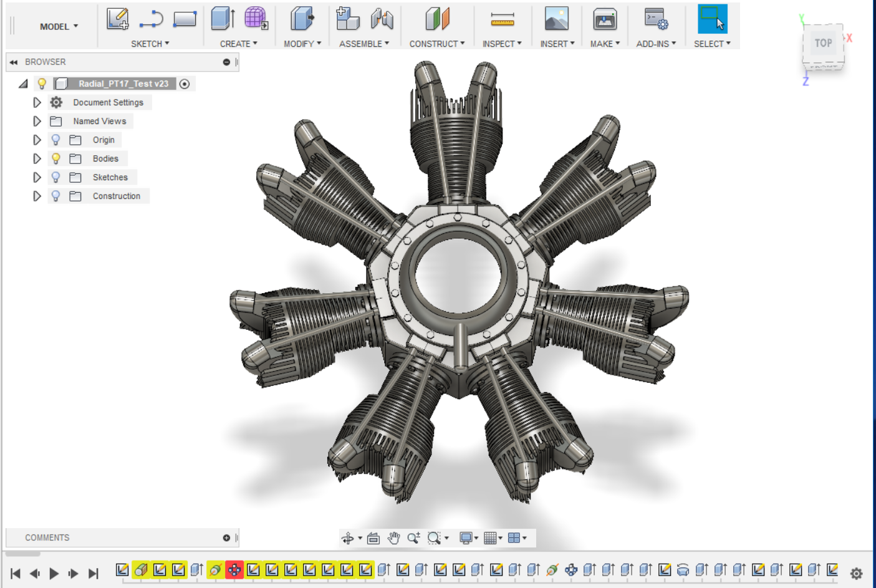
Task: Click the Create Sketch icon
Action: (117, 19)
